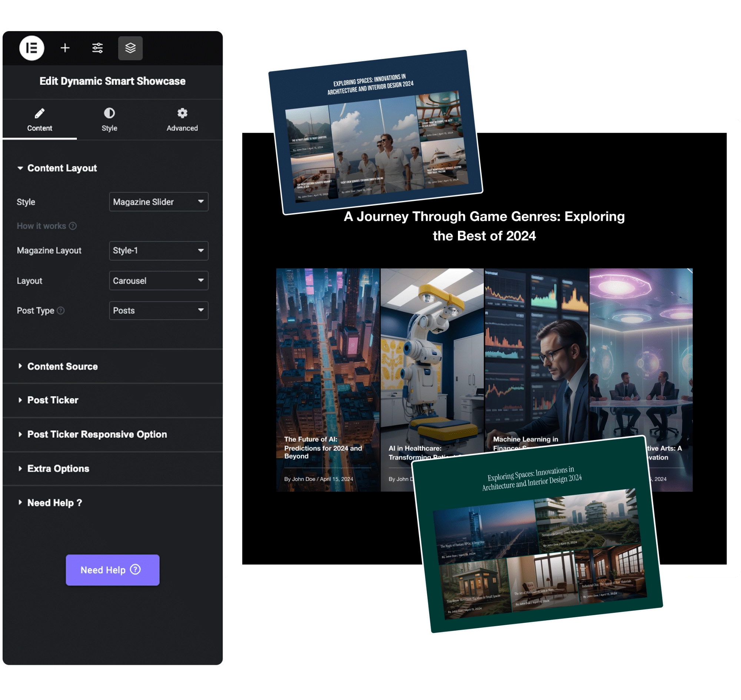
Task: Expand the Extra Options section
Action: point(58,469)
